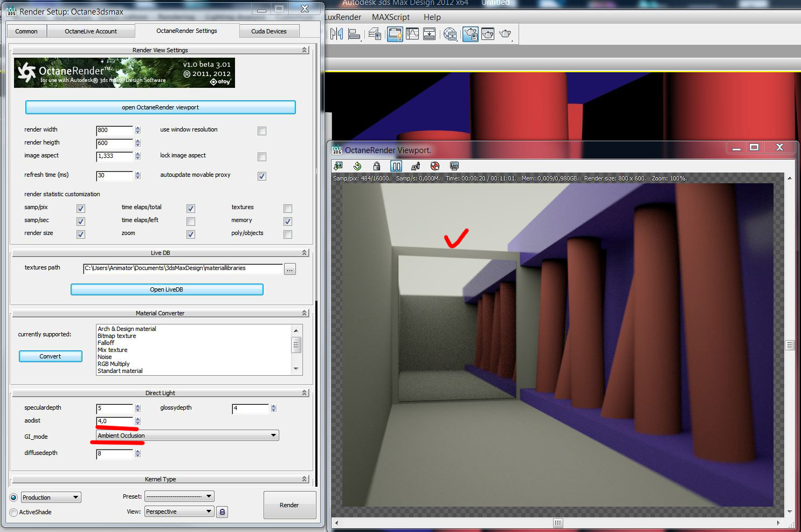Collapse the Direct Light rollout
Screen dimensions: 801x532
[160, 393]
